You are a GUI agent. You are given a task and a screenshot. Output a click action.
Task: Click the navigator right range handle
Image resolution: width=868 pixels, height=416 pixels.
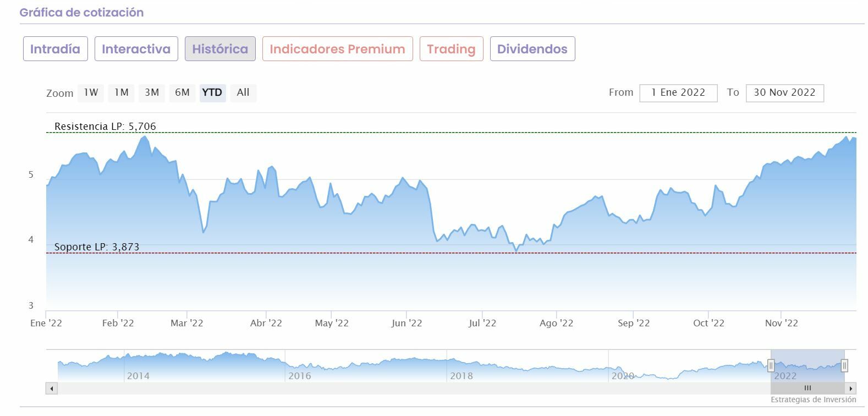(844, 365)
